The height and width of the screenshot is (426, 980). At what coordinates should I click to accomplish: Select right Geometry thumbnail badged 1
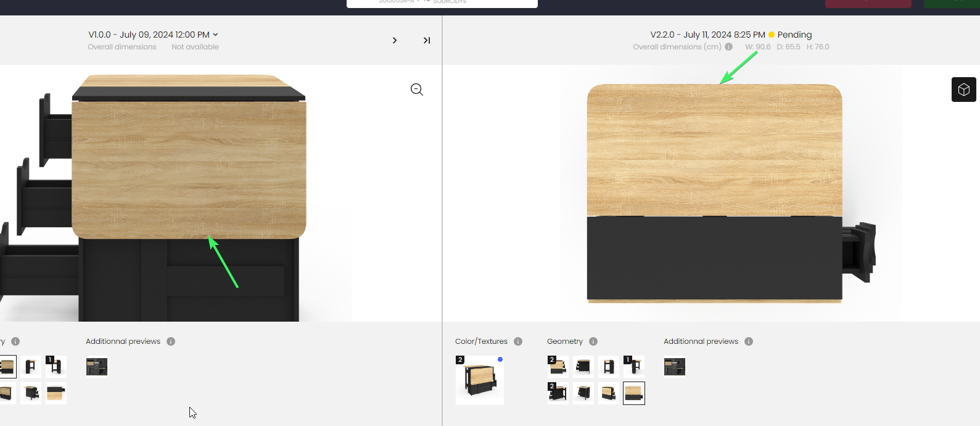coord(633,367)
